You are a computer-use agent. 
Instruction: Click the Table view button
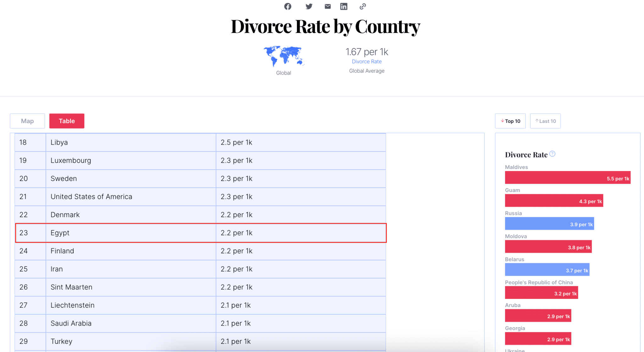point(67,121)
